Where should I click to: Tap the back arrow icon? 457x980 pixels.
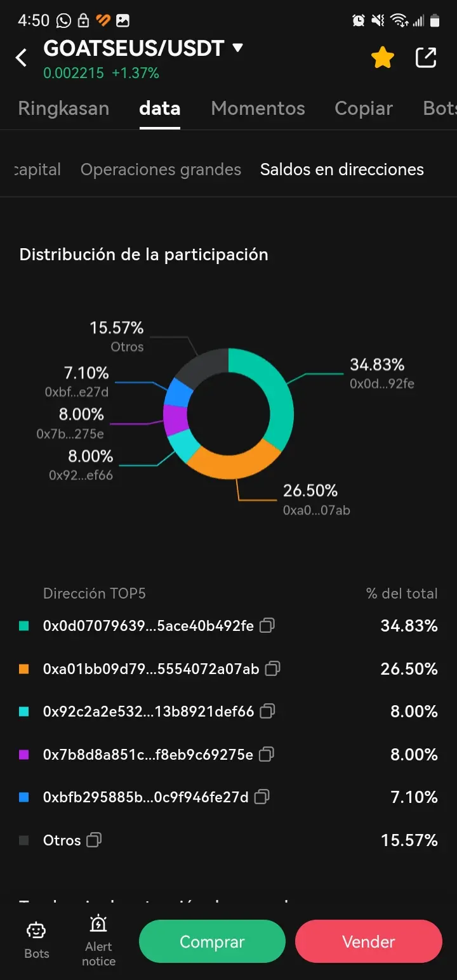[22, 58]
